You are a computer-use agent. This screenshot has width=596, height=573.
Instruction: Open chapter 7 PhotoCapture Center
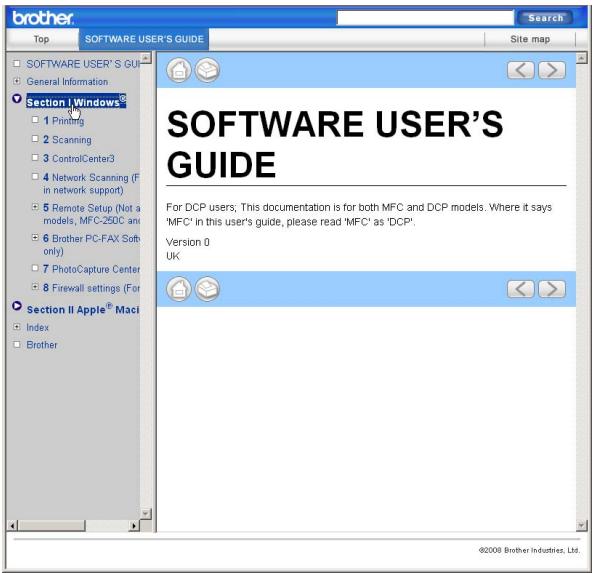pos(91,269)
